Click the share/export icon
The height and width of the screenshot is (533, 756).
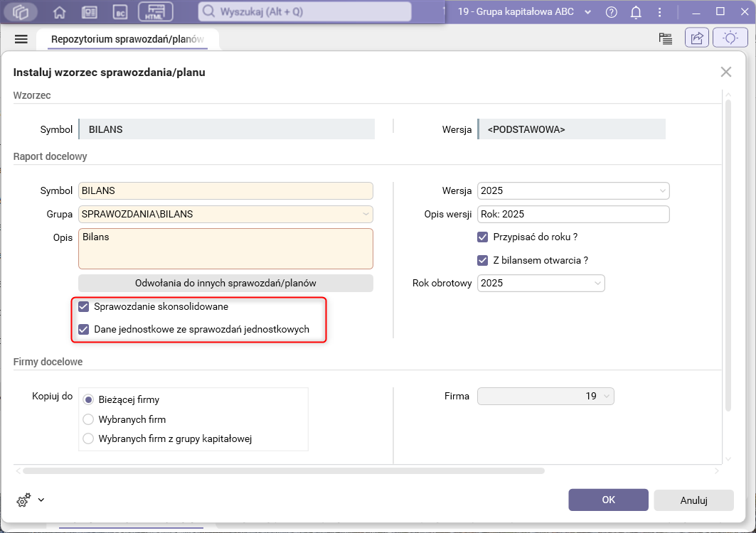tap(697, 38)
